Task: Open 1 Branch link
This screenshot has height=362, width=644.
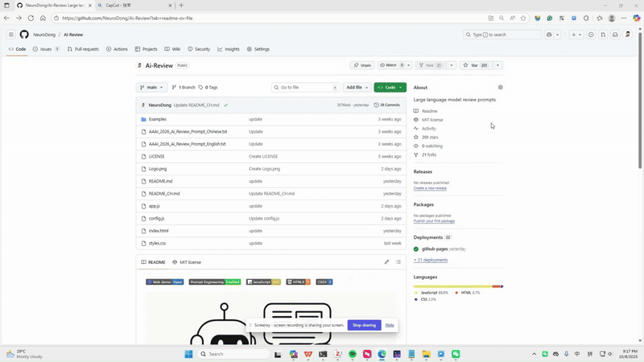Action: (x=184, y=88)
